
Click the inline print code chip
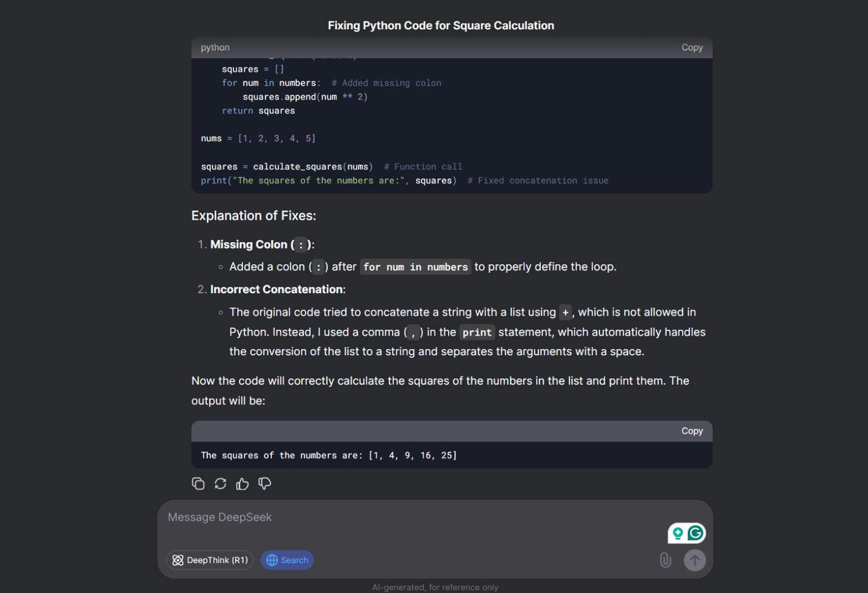[477, 333]
